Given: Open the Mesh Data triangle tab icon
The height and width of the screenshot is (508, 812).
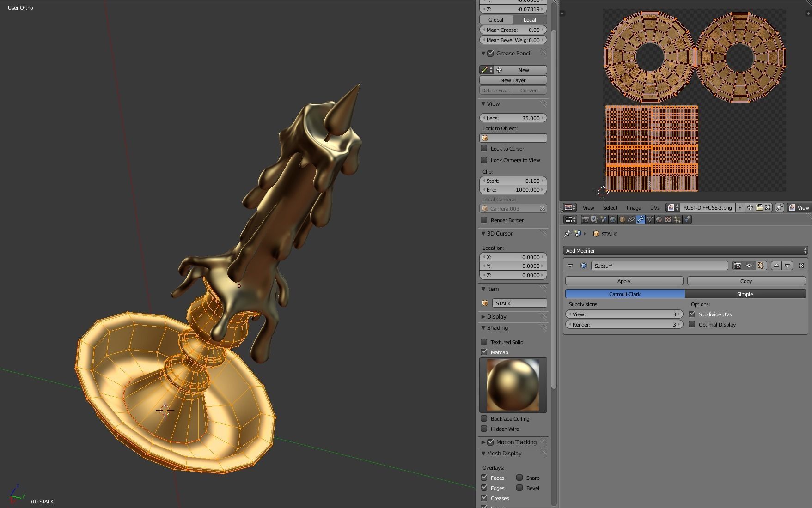Looking at the screenshot, I should [650, 219].
